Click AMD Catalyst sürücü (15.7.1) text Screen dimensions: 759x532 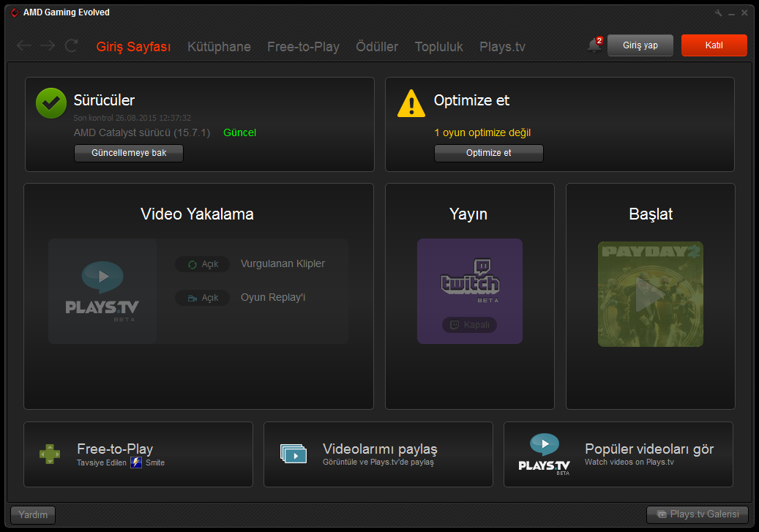142,132
